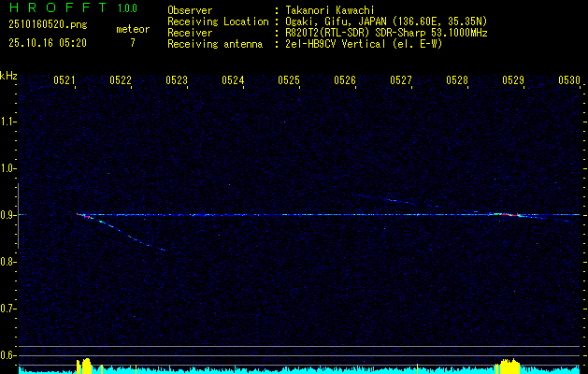
Task: Click the 0526 time axis marker
Action: (345, 79)
